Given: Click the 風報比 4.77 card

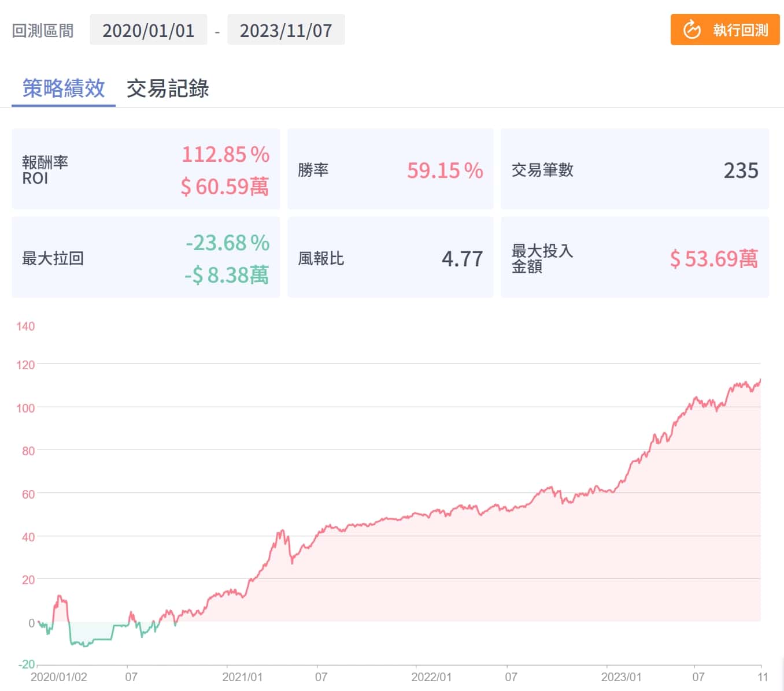Looking at the screenshot, I should (x=390, y=258).
